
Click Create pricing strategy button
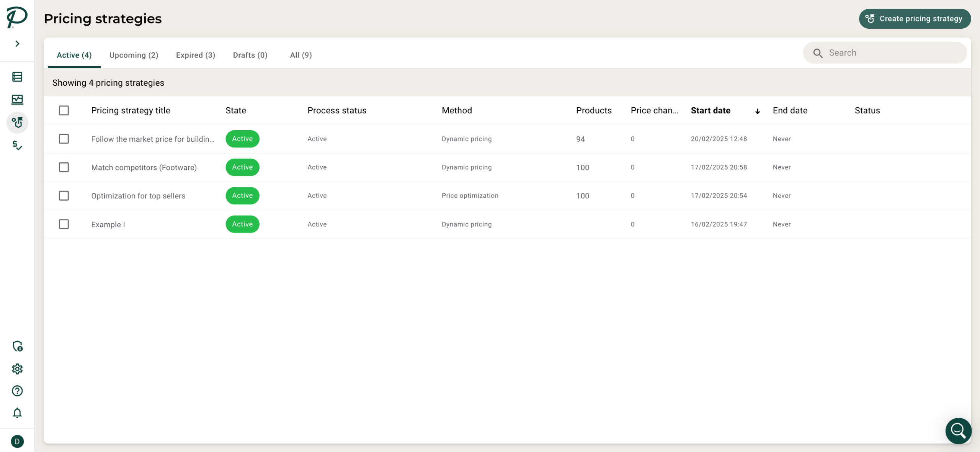tap(915, 19)
